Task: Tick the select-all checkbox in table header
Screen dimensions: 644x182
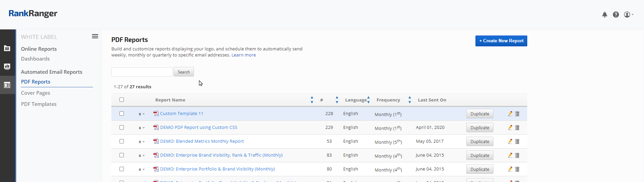Action: click(x=121, y=100)
